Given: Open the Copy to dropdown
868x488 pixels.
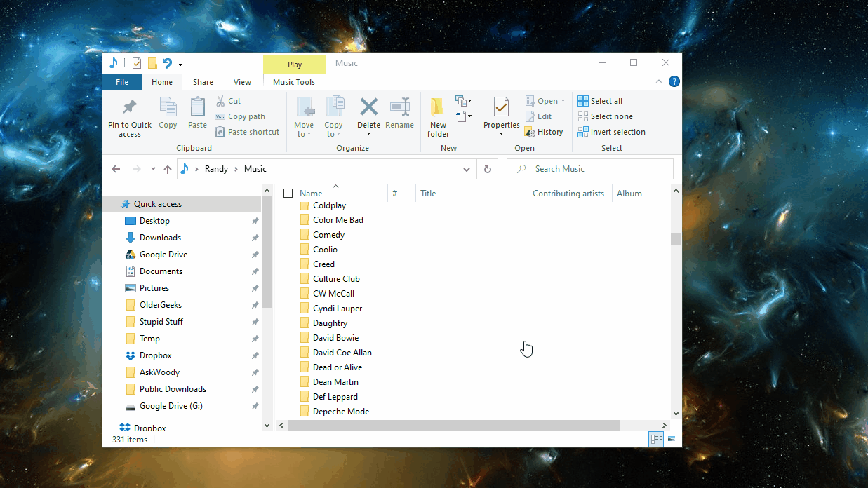Looking at the screenshot, I should pos(334,117).
